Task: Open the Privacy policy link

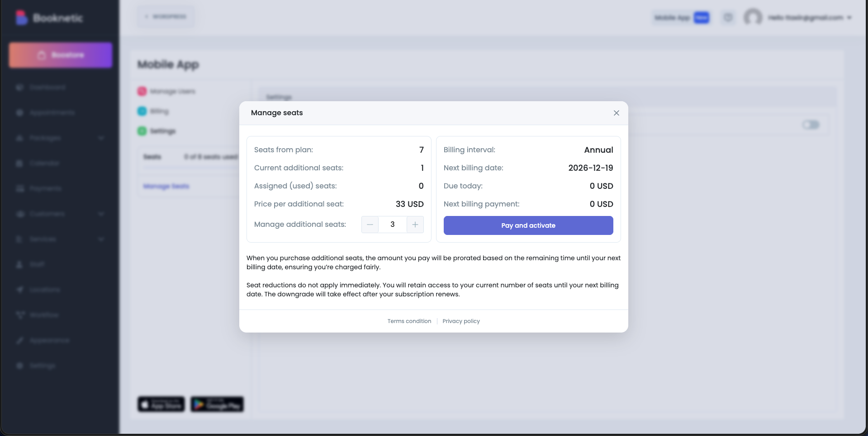Action: pos(461,321)
